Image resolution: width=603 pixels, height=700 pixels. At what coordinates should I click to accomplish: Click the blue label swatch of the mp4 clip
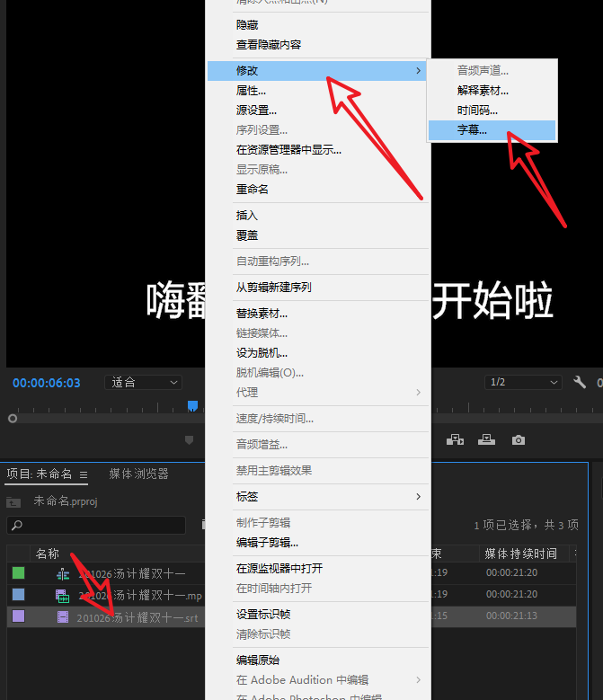pyautogui.click(x=18, y=594)
